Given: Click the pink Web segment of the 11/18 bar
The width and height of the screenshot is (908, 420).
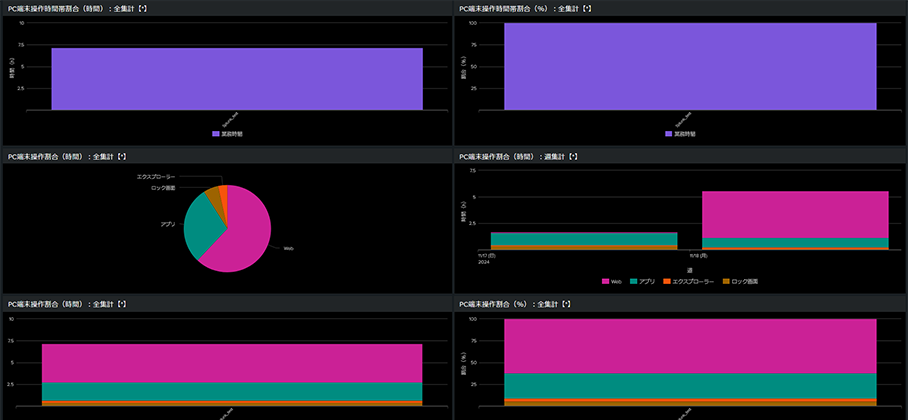Looking at the screenshot, I should click(794, 214).
